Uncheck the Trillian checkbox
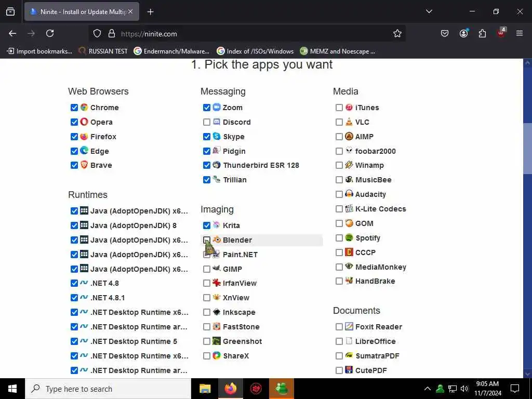Screen dimensions: 532x399 point(207,180)
